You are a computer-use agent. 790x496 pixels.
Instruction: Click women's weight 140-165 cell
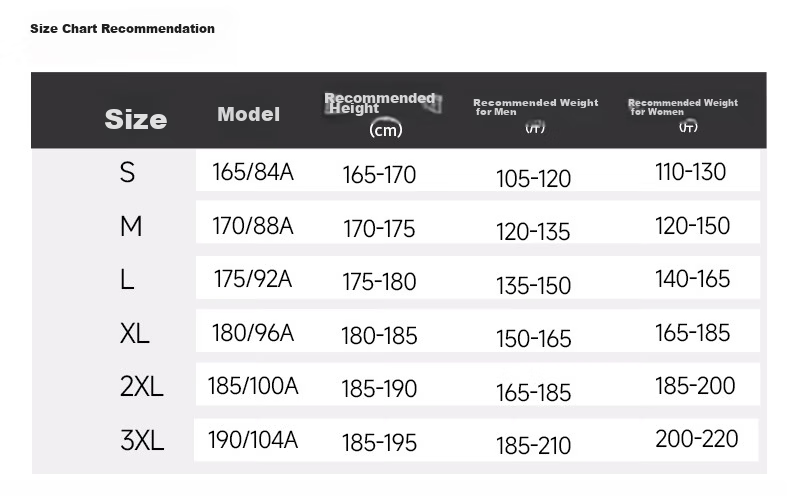pyautogui.click(x=692, y=279)
